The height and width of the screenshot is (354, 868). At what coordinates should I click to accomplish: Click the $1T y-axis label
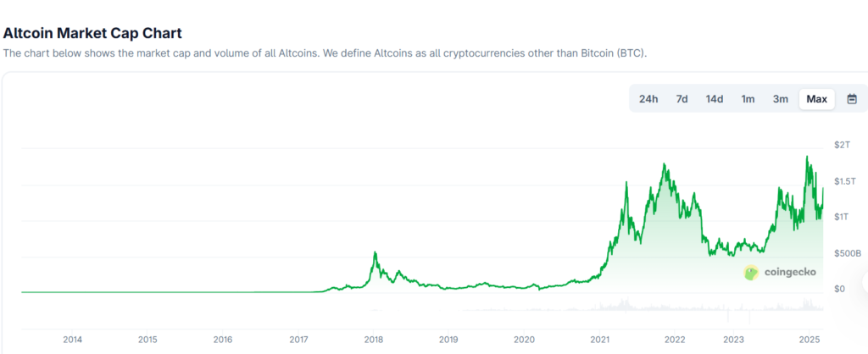point(842,217)
